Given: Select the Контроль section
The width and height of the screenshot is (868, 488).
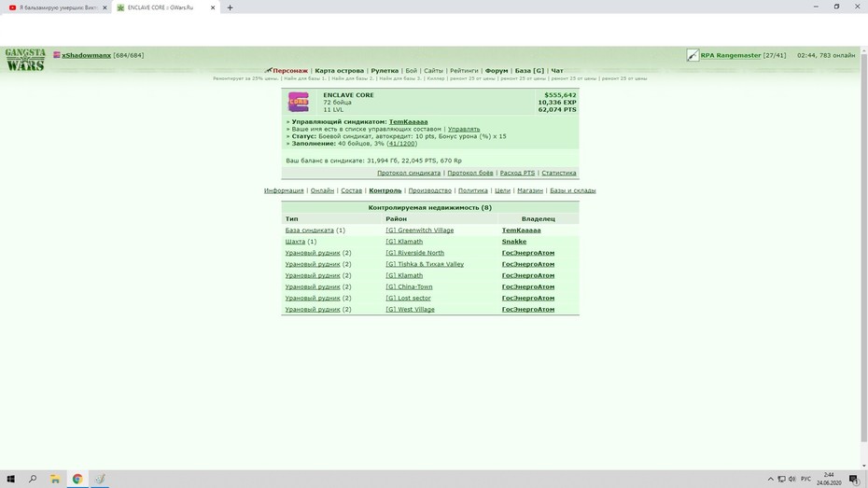Looking at the screenshot, I should [385, 190].
